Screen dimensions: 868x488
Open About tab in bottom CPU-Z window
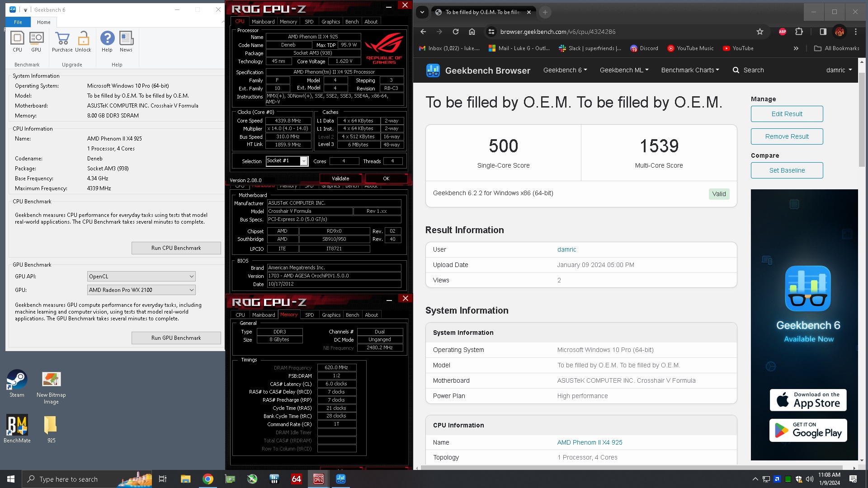pos(372,315)
